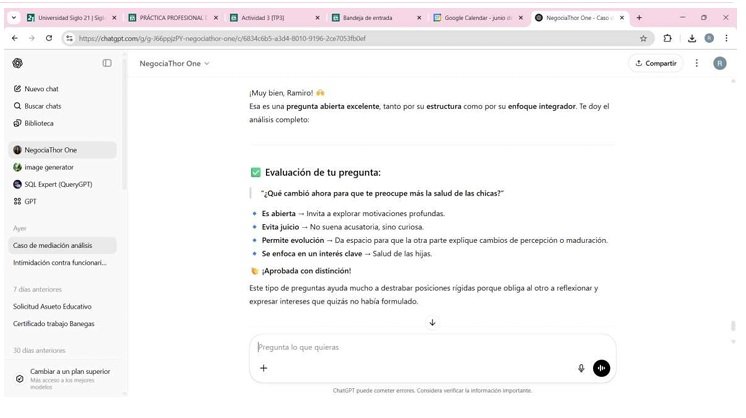Click the ChatGPT logo icon in sidebar

[x=18, y=63]
